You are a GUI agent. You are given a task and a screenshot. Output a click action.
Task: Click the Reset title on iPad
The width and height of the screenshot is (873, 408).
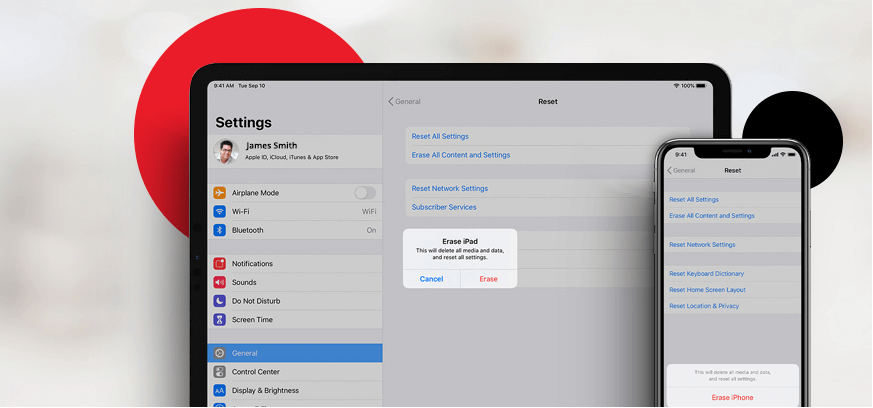[547, 101]
